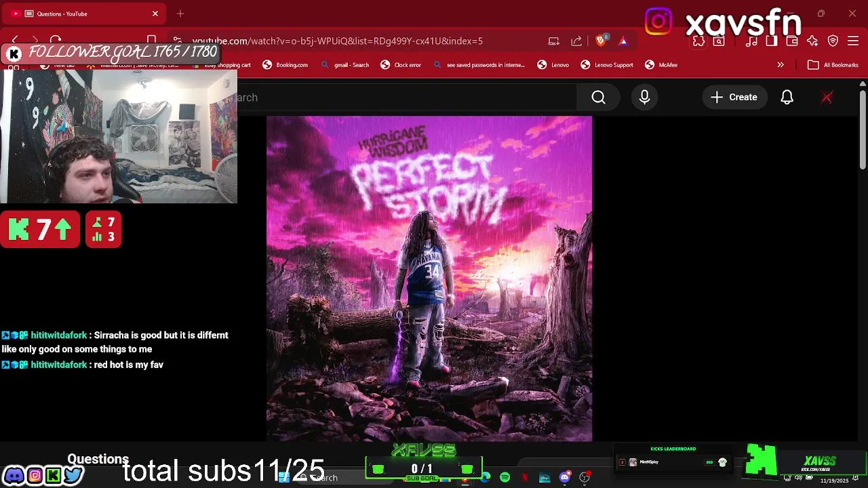
Task: Click the install/cast icon in the address bar
Action: tap(554, 41)
